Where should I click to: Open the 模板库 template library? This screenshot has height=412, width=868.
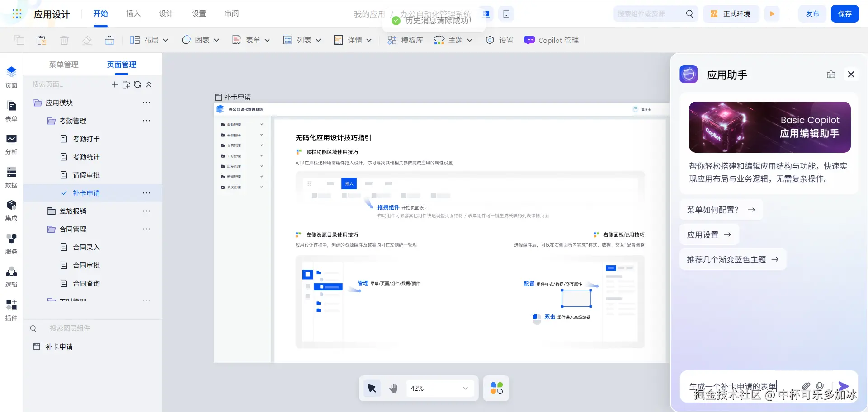pyautogui.click(x=405, y=40)
